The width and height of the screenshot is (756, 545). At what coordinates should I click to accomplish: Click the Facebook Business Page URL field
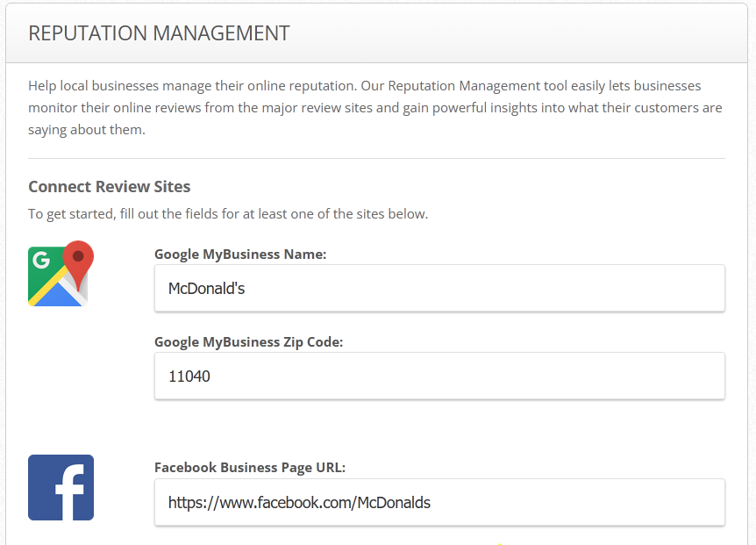pos(439,502)
